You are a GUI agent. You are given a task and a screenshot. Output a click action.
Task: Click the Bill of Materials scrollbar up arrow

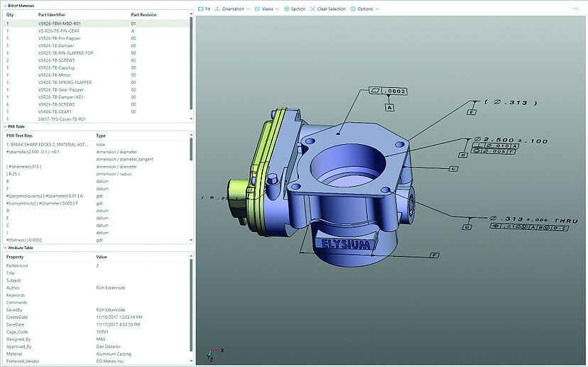[x=191, y=14]
